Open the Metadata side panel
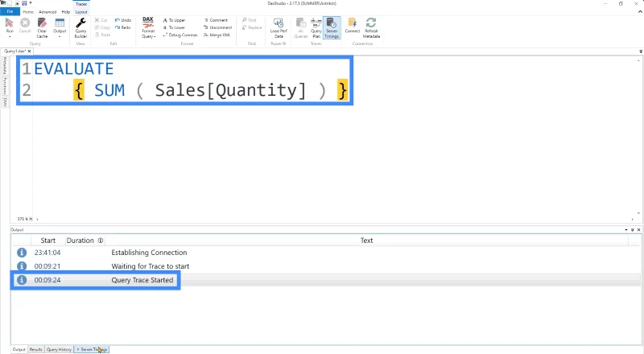 coord(5,66)
